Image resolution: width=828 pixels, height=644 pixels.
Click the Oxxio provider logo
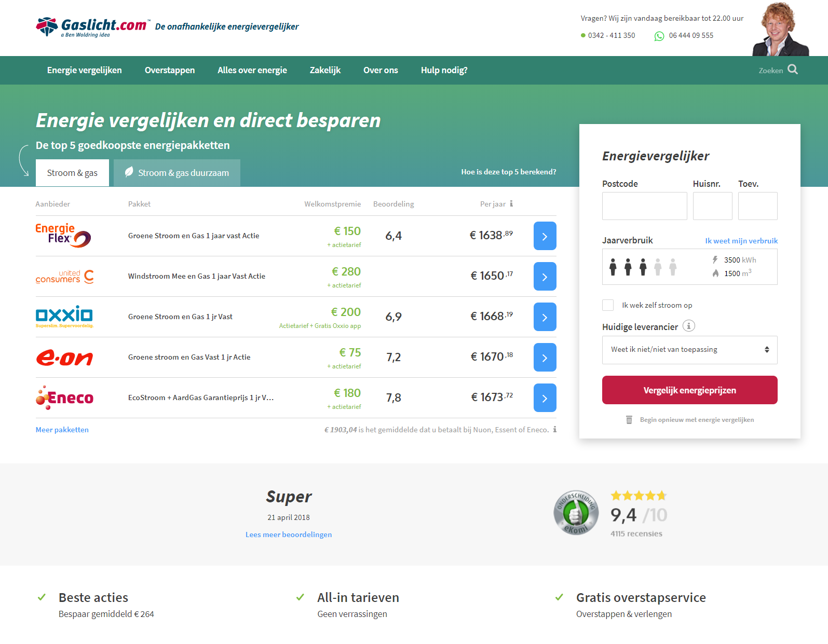point(64,317)
